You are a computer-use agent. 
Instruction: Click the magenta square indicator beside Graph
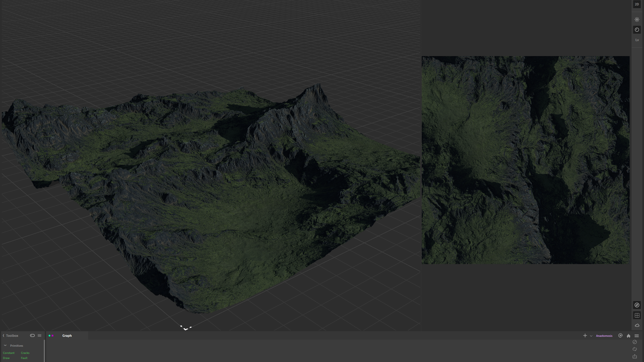(x=52, y=336)
